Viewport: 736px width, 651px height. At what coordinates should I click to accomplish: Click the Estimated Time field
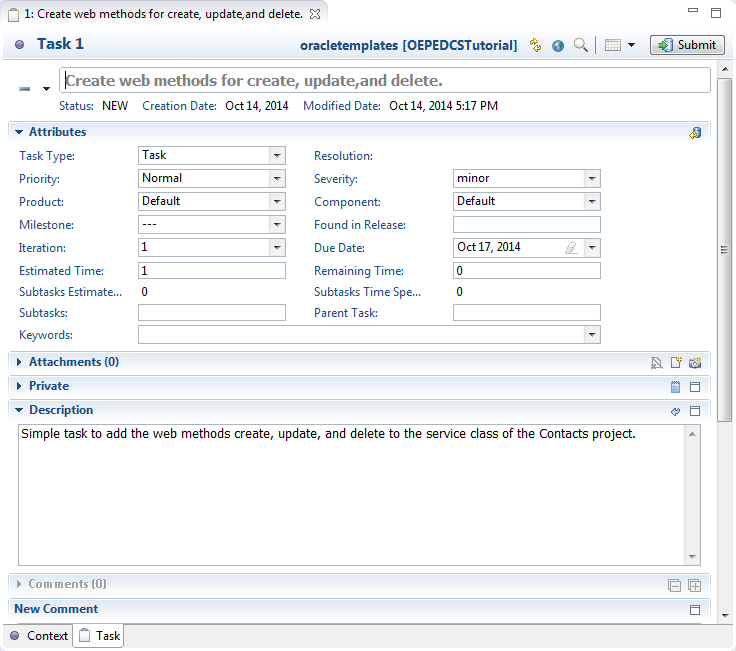click(x=212, y=270)
